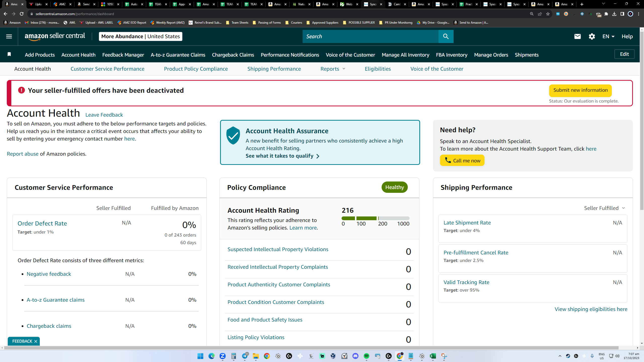Open the settings gear icon
644x362 pixels.
[592, 36]
